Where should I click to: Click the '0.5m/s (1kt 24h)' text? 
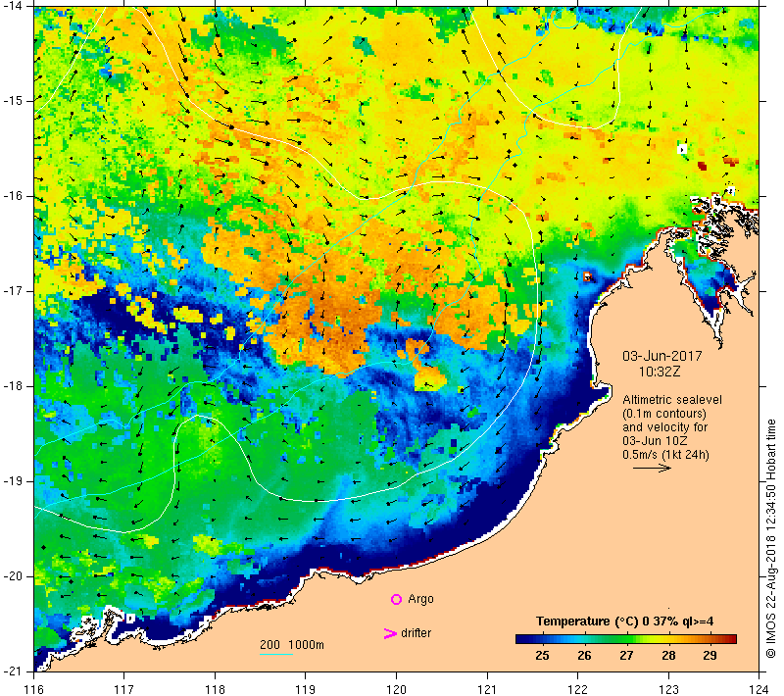pyautogui.click(x=665, y=455)
